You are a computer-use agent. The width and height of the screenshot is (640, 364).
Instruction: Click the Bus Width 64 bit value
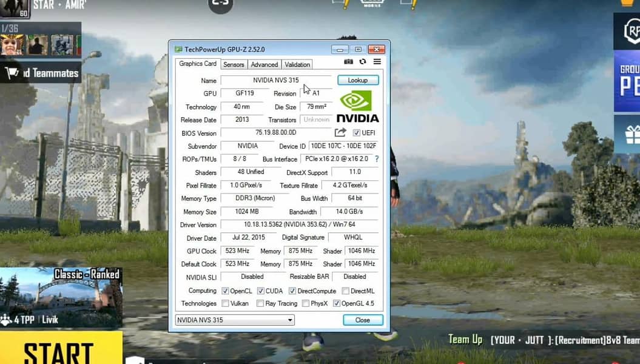tap(355, 198)
